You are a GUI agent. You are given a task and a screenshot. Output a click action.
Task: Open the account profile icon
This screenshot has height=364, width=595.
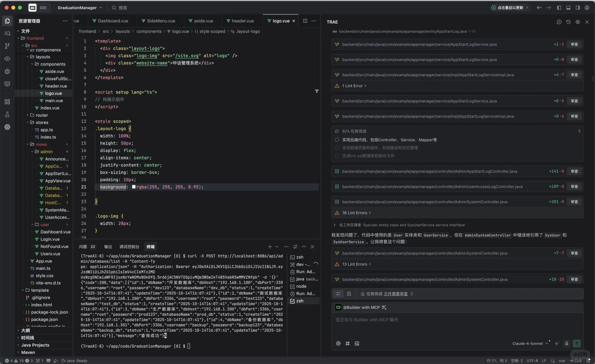[588, 8]
